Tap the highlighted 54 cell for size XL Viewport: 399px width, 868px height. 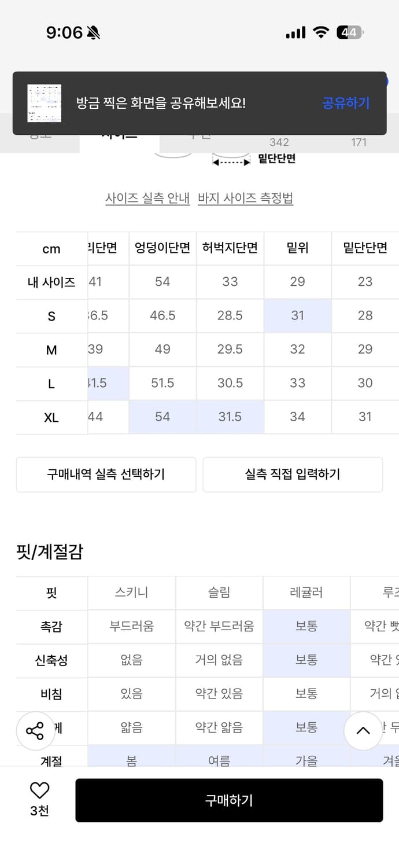(x=162, y=417)
